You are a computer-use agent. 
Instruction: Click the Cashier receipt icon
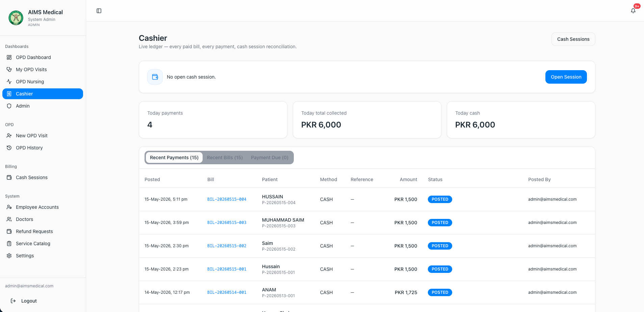point(9,94)
